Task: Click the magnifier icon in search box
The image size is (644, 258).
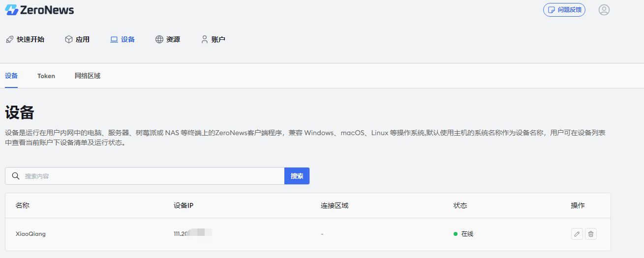Action: [x=15, y=176]
